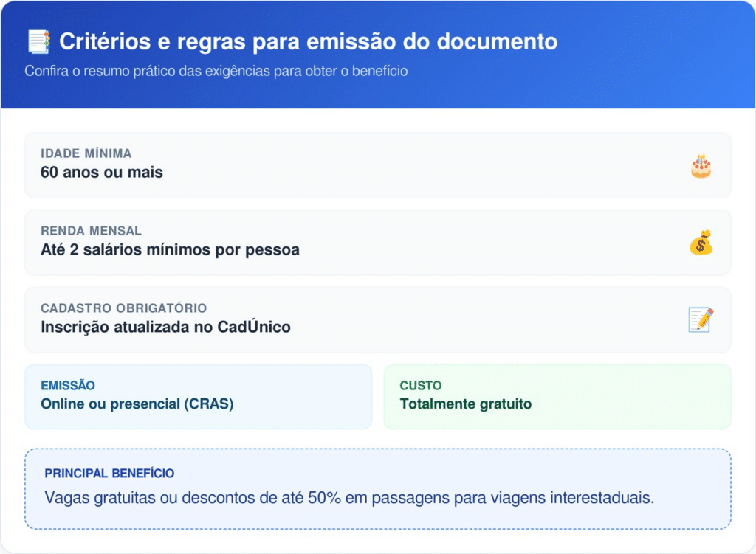
Task: Select 'Até 2 salários mínimos por pessoa'
Action: tap(170, 250)
